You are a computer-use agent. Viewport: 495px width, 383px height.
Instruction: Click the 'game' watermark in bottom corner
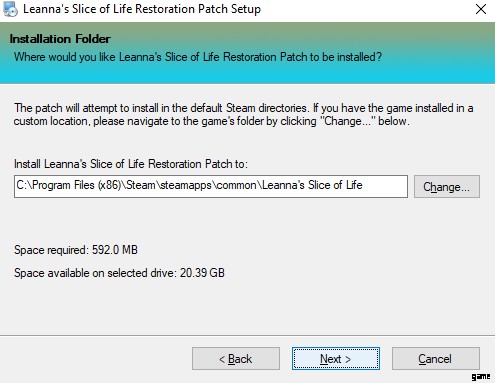(x=481, y=377)
